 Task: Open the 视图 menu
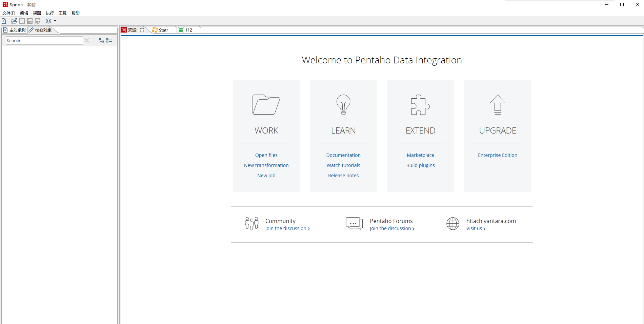37,13
